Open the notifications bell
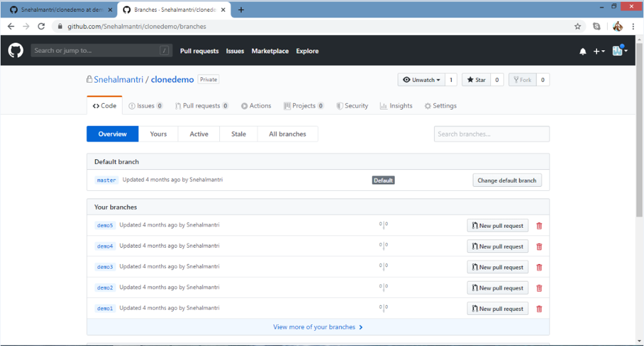Screen dimensions: 644x346 click(x=583, y=52)
